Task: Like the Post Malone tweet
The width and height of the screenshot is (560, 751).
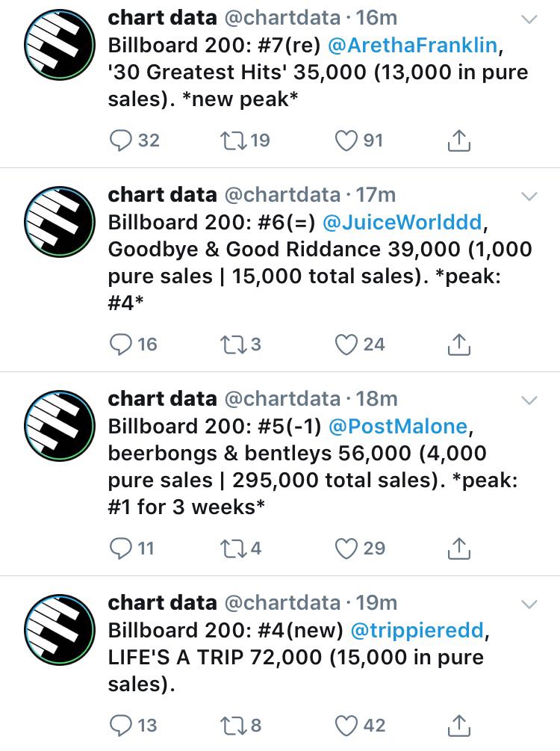Action: pyautogui.click(x=345, y=548)
